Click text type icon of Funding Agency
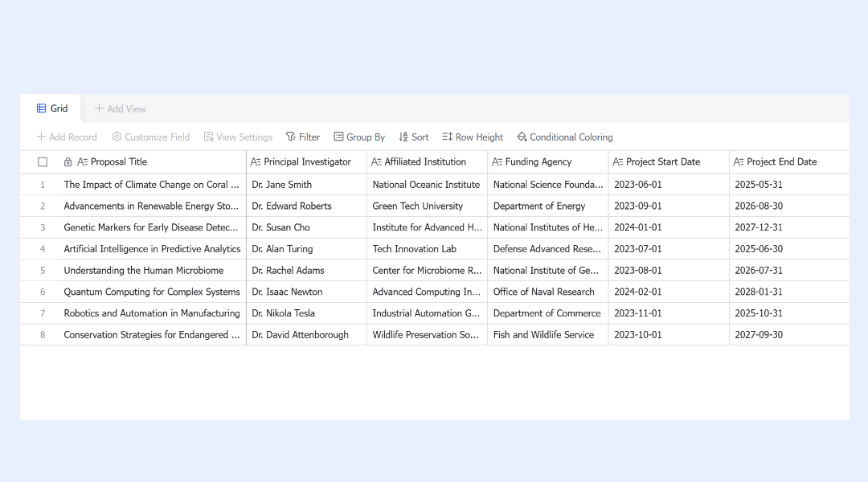Image resolution: width=868 pixels, height=482 pixels. pyautogui.click(x=497, y=162)
